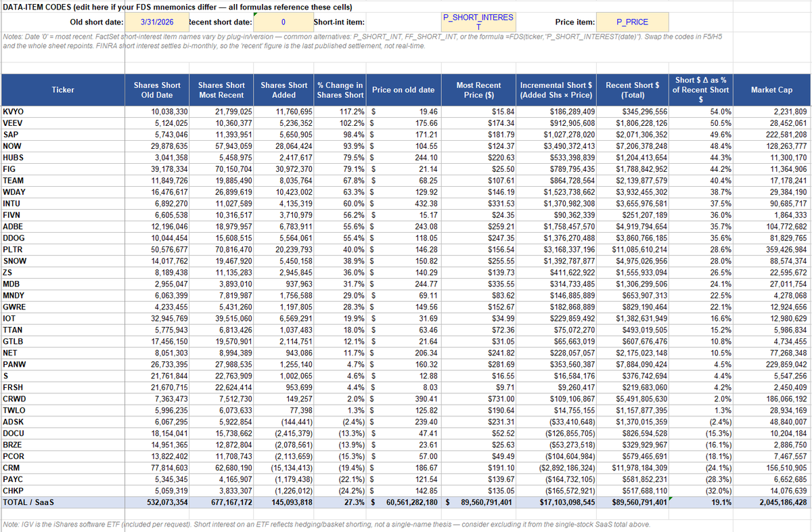Select the GWRE ticker cell
This screenshot has height=532, width=812.
[x=63, y=307]
